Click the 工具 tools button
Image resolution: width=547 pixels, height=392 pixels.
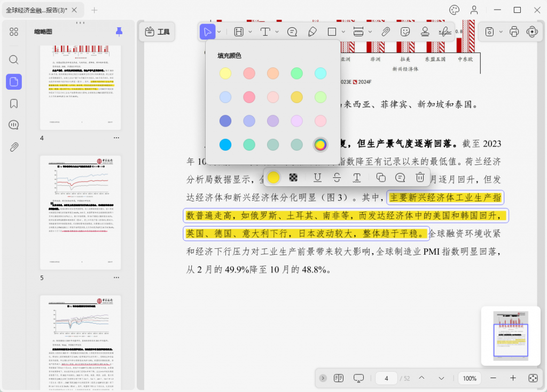[x=157, y=32]
